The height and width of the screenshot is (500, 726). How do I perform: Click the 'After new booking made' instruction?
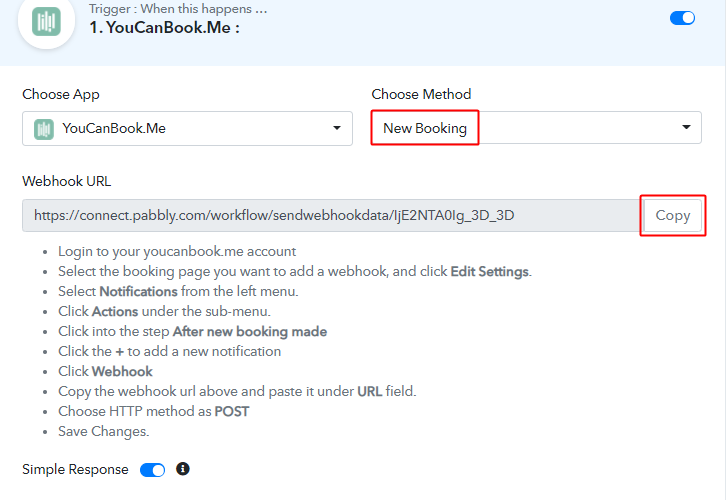pyautogui.click(x=193, y=331)
